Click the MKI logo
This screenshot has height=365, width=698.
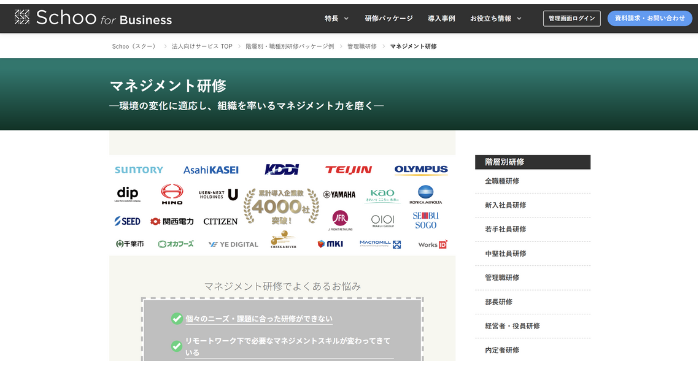(x=330, y=244)
